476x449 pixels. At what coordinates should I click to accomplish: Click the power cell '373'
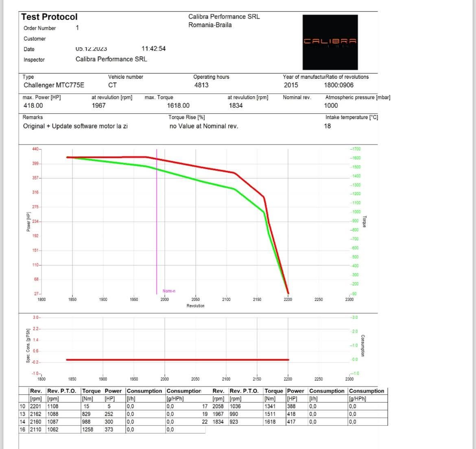coord(109,429)
